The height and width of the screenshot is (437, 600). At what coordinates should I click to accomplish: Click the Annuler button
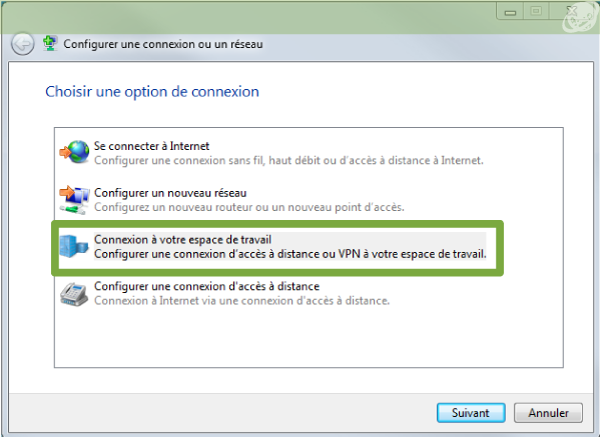tap(548, 413)
